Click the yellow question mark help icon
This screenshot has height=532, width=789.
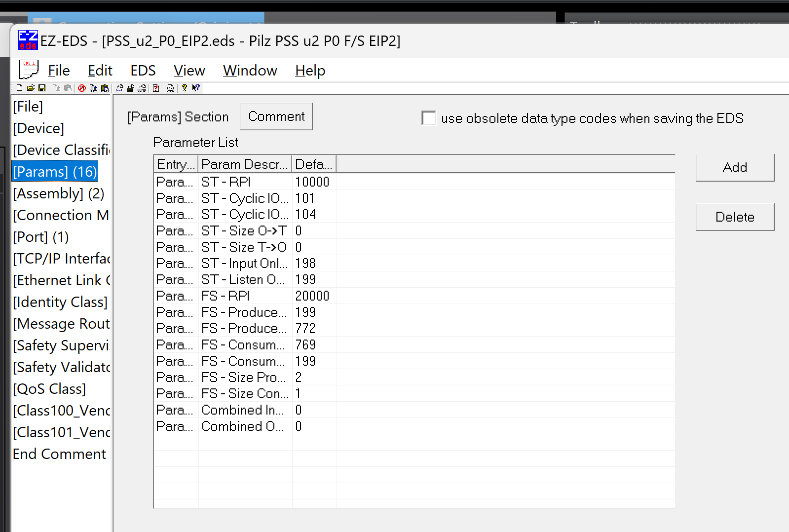click(184, 88)
